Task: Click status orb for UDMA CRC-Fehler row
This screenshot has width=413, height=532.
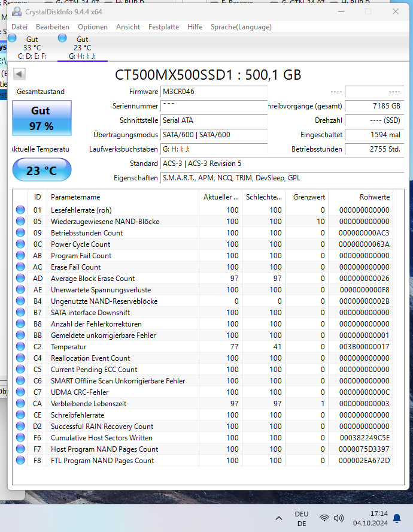Action: [20, 392]
